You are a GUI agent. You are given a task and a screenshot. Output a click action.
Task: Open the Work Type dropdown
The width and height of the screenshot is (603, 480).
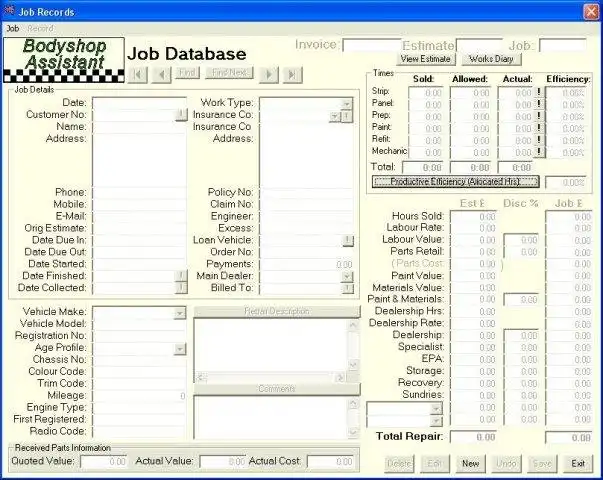click(x=346, y=103)
